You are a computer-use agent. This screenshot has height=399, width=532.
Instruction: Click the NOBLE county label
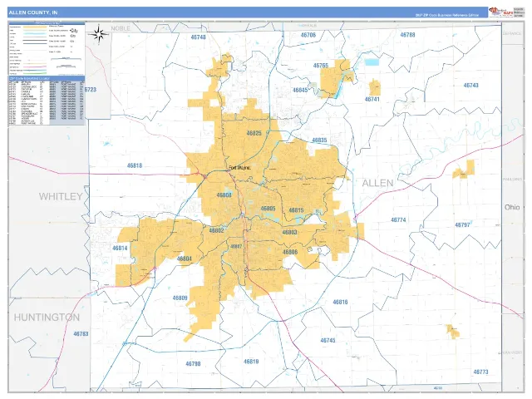(121, 28)
